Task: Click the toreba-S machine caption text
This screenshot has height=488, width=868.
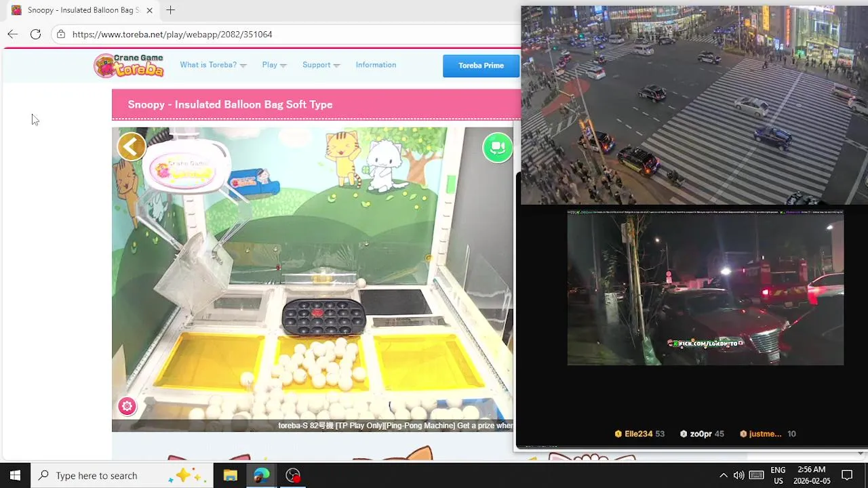Action: pos(395,426)
